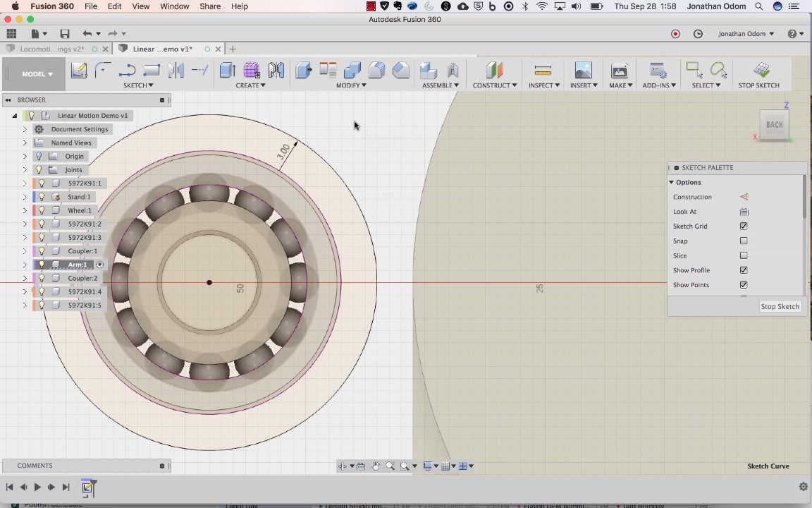812x508 pixels.
Task: Click the Save icon in top bar
Action: pyautogui.click(x=65, y=34)
